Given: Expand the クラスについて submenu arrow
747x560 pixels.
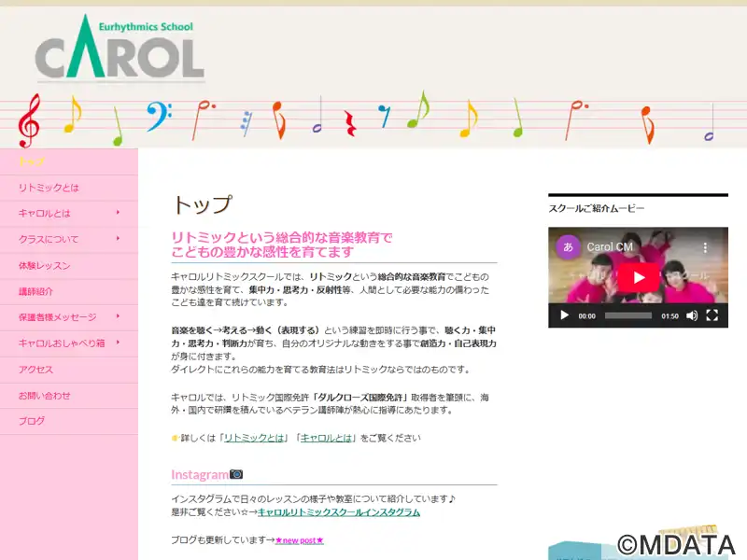Looking at the screenshot, I should click(x=118, y=238).
